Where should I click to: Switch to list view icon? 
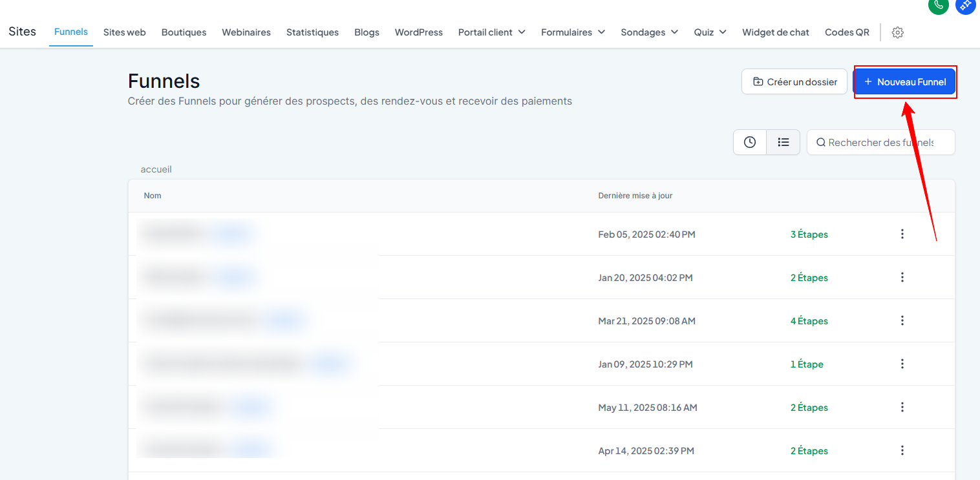(x=783, y=142)
